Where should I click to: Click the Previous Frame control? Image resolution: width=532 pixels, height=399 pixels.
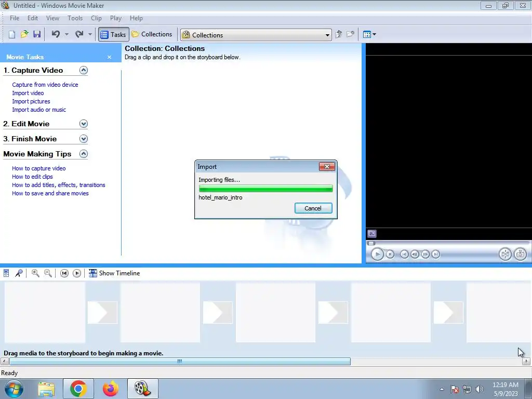(415, 254)
